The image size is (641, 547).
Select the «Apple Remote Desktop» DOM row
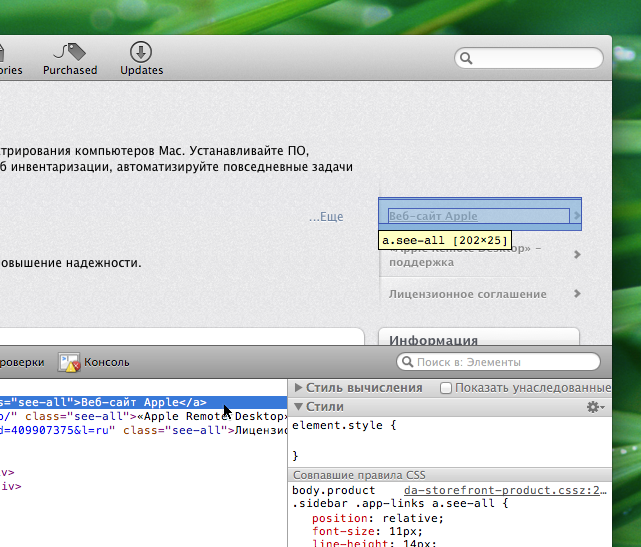[143, 416]
